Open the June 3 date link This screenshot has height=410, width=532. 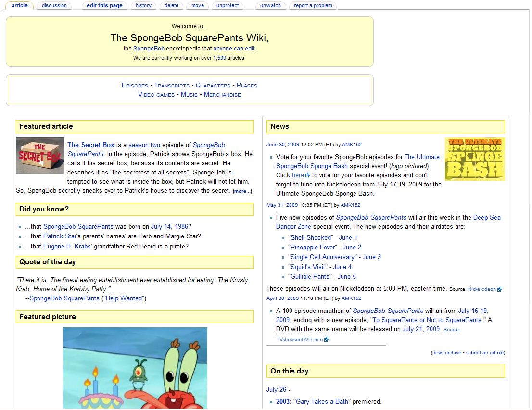point(371,257)
